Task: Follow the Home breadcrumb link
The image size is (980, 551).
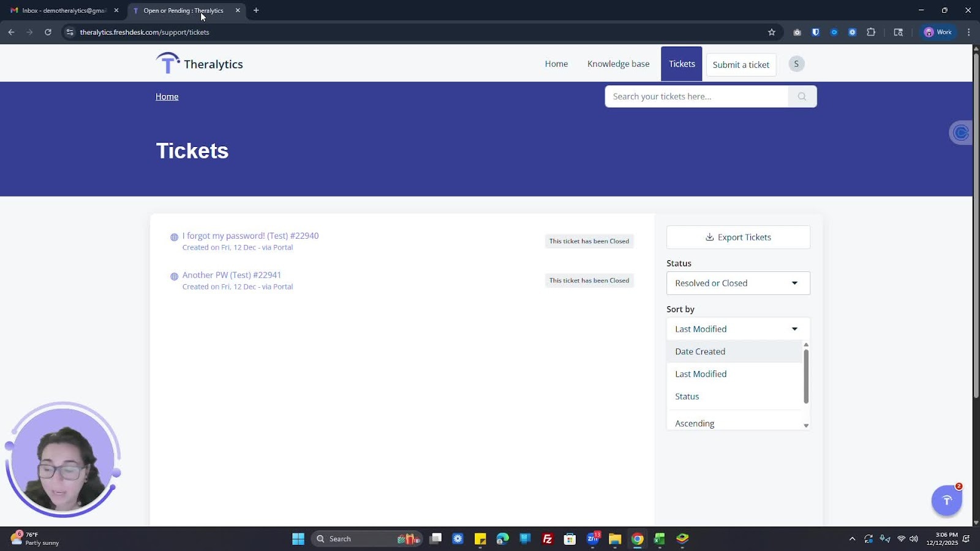Action: tap(167, 96)
